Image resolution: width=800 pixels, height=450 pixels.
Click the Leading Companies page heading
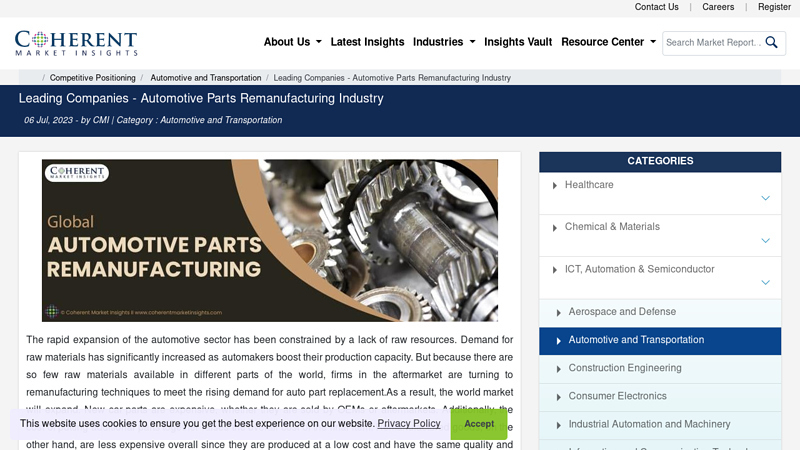click(201, 98)
